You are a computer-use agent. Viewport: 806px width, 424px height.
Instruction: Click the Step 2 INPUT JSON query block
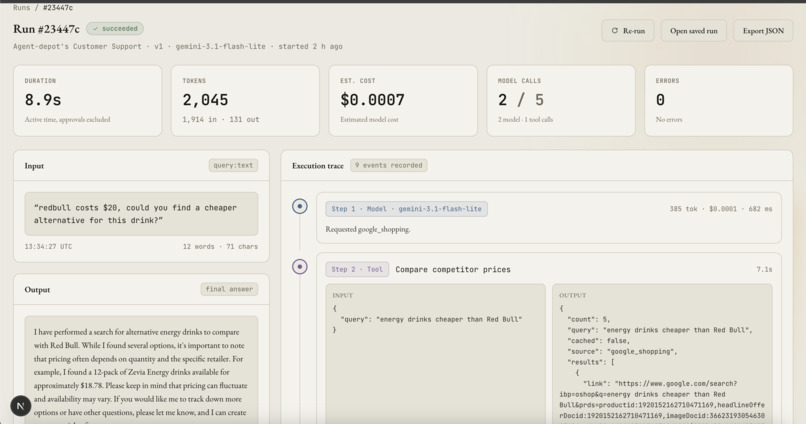coord(435,354)
